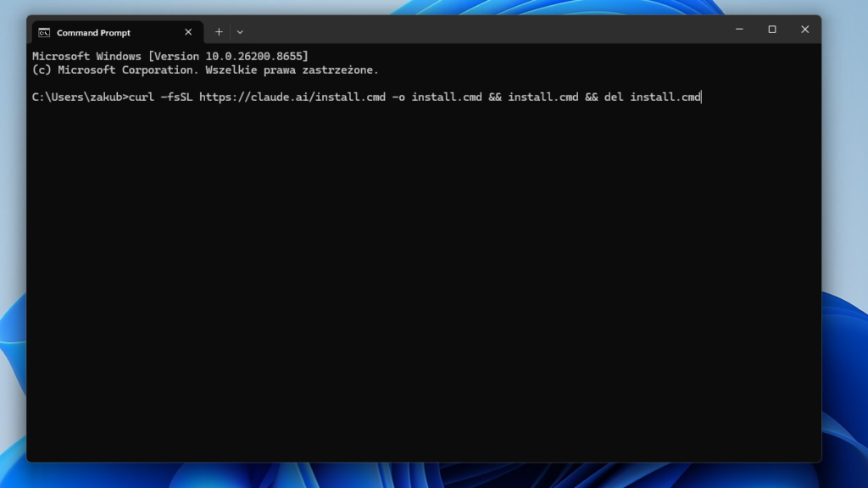Click the curl command line text
The height and width of the screenshot is (488, 868).
(415, 97)
